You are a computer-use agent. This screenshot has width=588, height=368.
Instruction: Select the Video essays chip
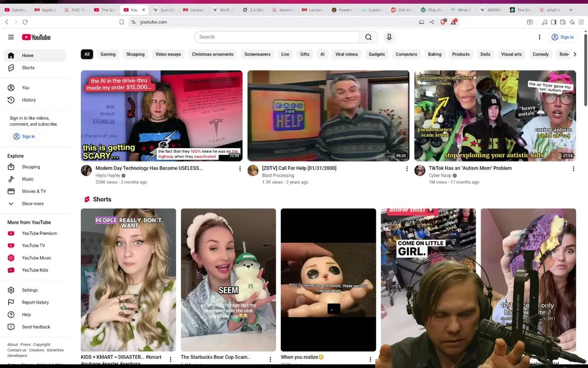(168, 55)
